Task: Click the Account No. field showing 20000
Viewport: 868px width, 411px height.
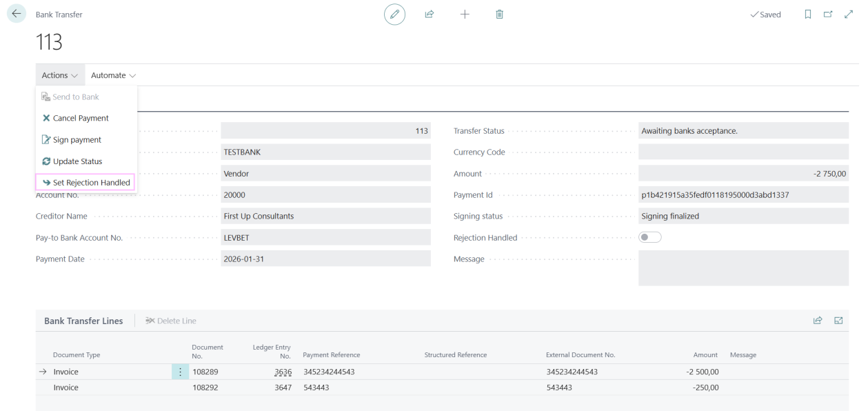Action: (x=325, y=194)
